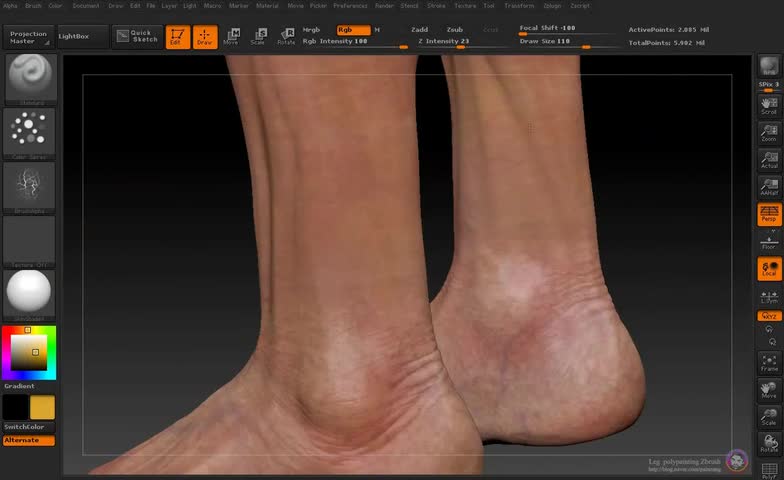Select the top-shelf Move tool
The image size is (784, 480).
coord(232,37)
